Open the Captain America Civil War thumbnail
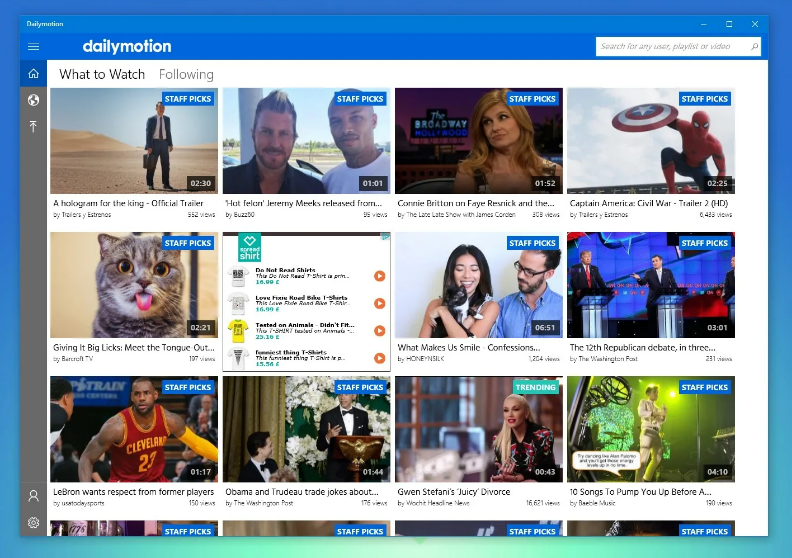The width and height of the screenshot is (792, 558). [651, 141]
